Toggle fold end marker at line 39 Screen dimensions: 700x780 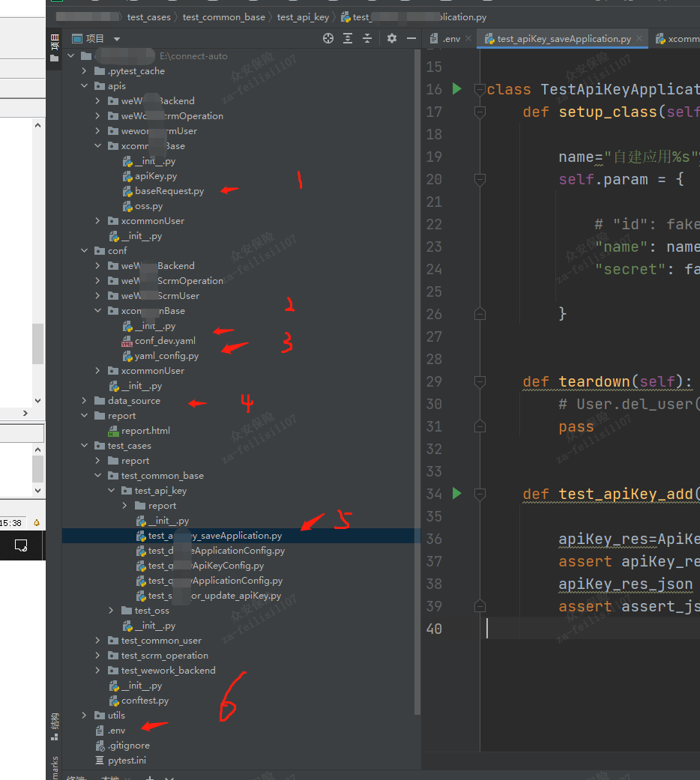click(x=480, y=606)
